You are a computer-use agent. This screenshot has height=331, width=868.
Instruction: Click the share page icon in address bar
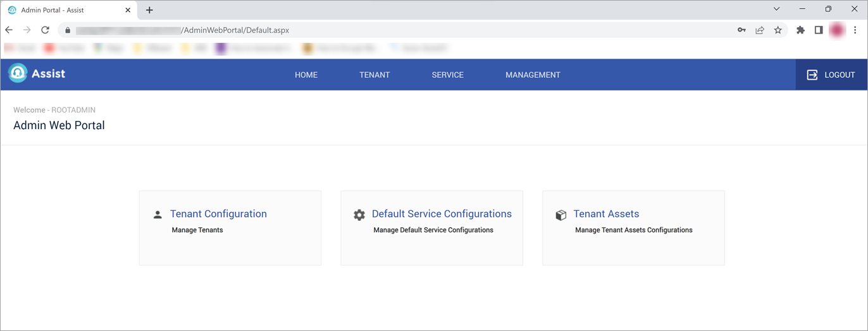point(760,30)
